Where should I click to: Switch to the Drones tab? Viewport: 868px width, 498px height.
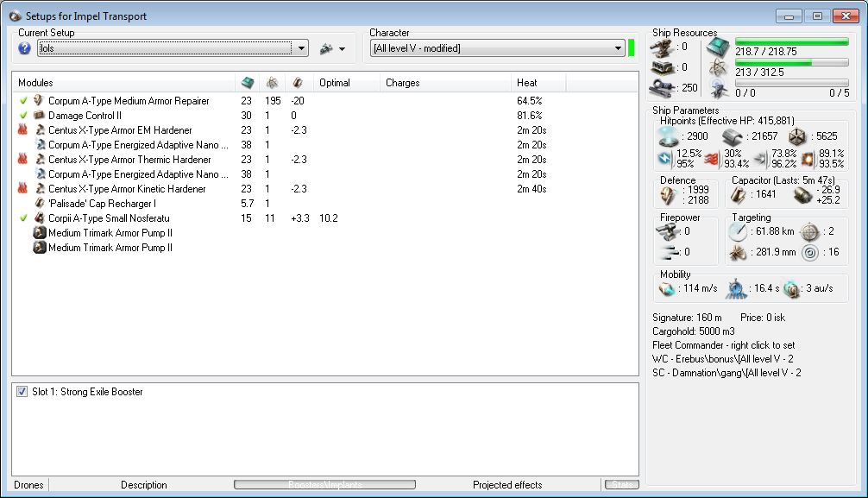coord(28,485)
